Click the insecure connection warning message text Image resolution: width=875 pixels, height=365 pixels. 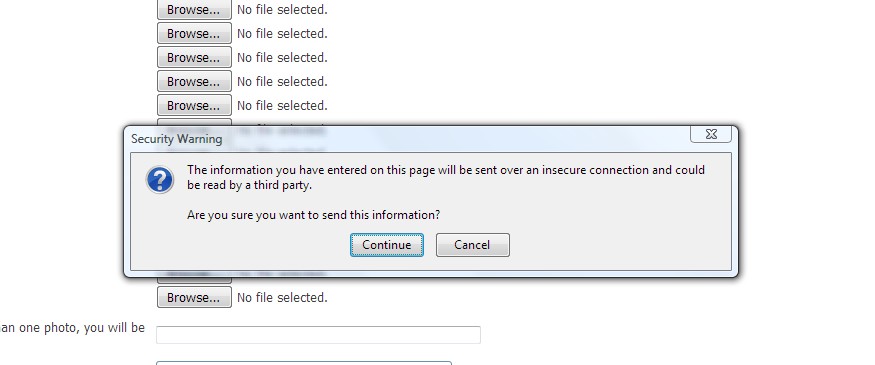[x=446, y=177]
